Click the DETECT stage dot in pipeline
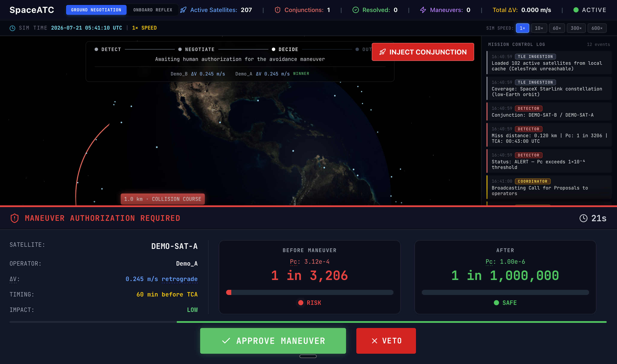Viewport: 617px width, 364px height. (x=97, y=49)
